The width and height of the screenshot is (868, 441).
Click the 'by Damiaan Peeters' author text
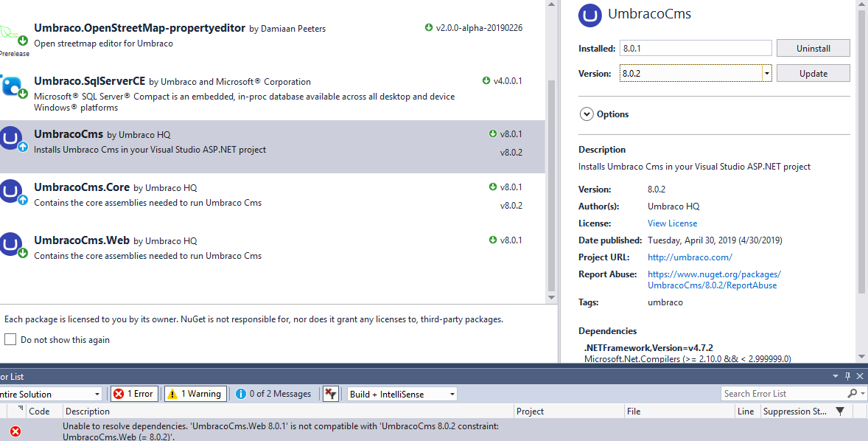click(x=287, y=29)
